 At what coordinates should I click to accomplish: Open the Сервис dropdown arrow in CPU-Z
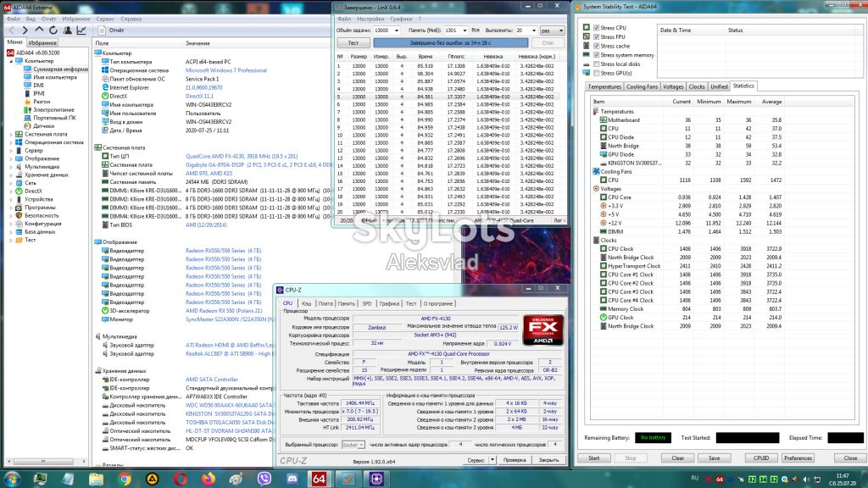pos(492,460)
